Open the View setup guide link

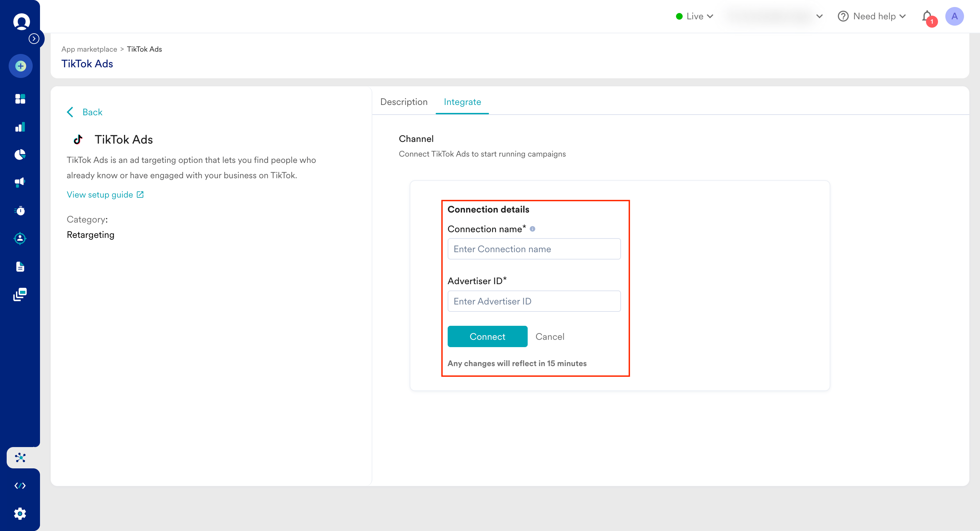pyautogui.click(x=100, y=195)
